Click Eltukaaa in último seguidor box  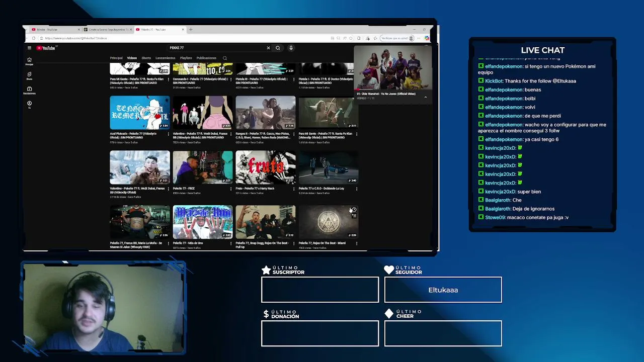tap(443, 290)
